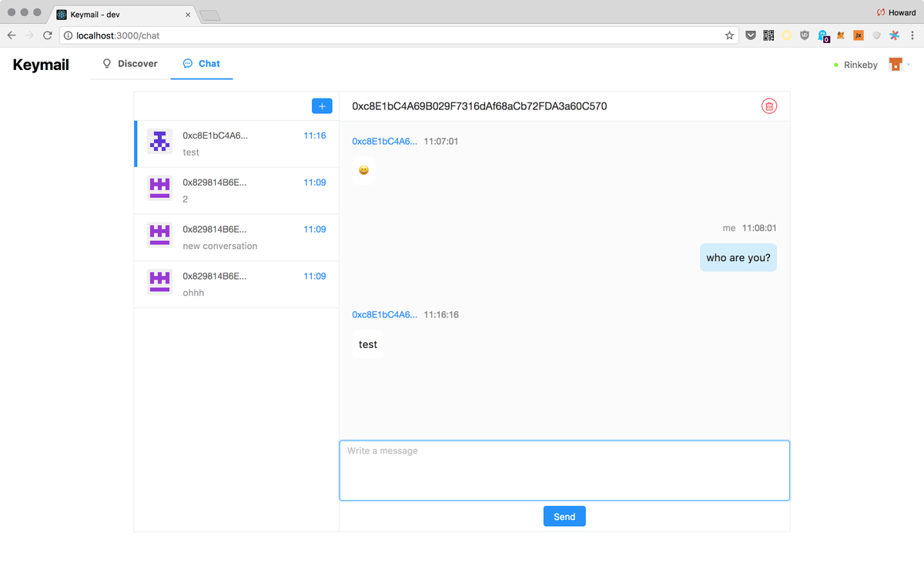Click the Keymail logo

coord(41,65)
